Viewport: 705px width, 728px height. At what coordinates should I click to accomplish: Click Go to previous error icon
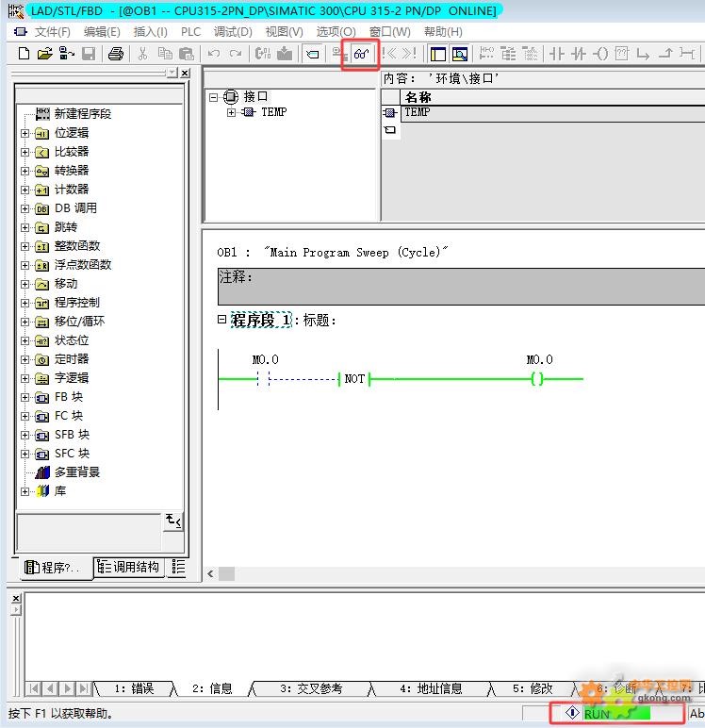coord(389,54)
